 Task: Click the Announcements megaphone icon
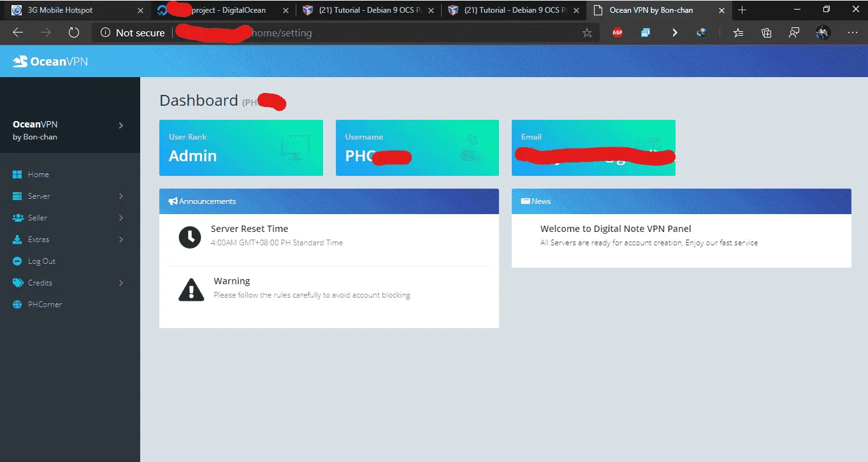coord(173,201)
